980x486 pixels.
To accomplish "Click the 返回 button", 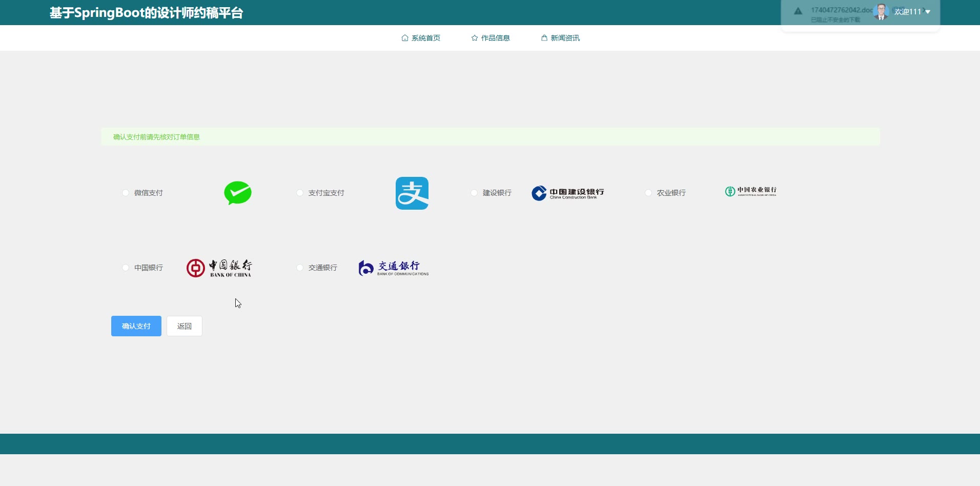I will coord(185,326).
